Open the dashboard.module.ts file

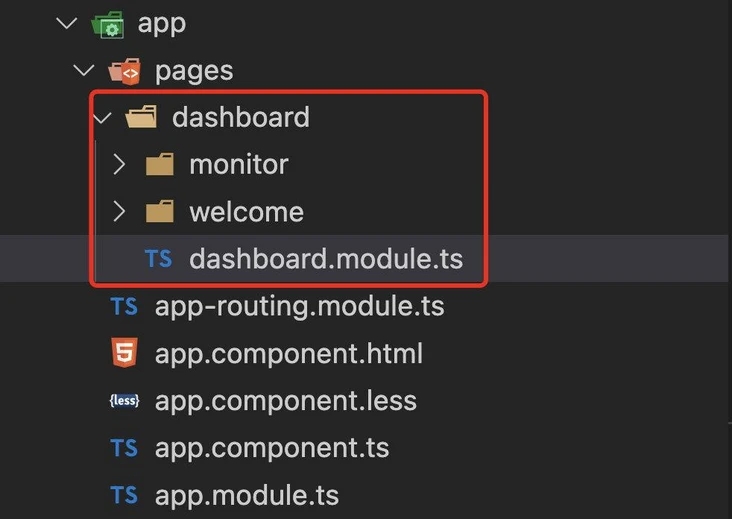326,259
